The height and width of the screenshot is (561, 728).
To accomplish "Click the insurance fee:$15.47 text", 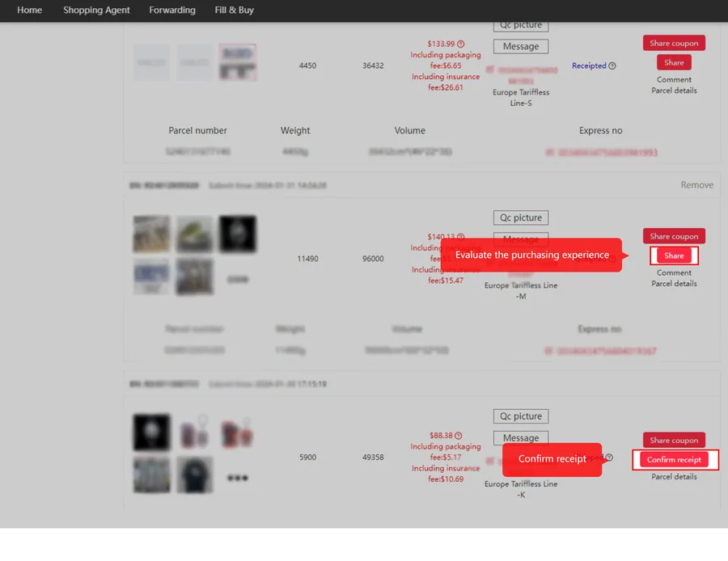I will coord(446,275).
